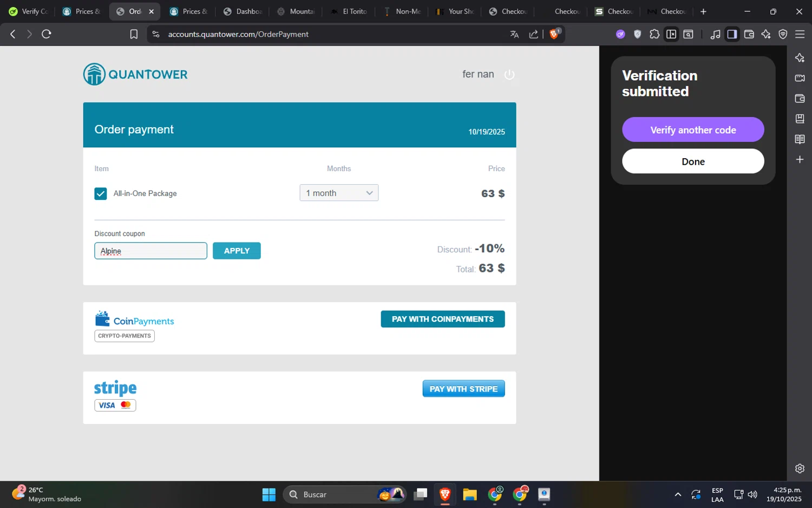Screen dimensions: 812x508
Task: Open a new browser tab
Action: tap(703, 11)
